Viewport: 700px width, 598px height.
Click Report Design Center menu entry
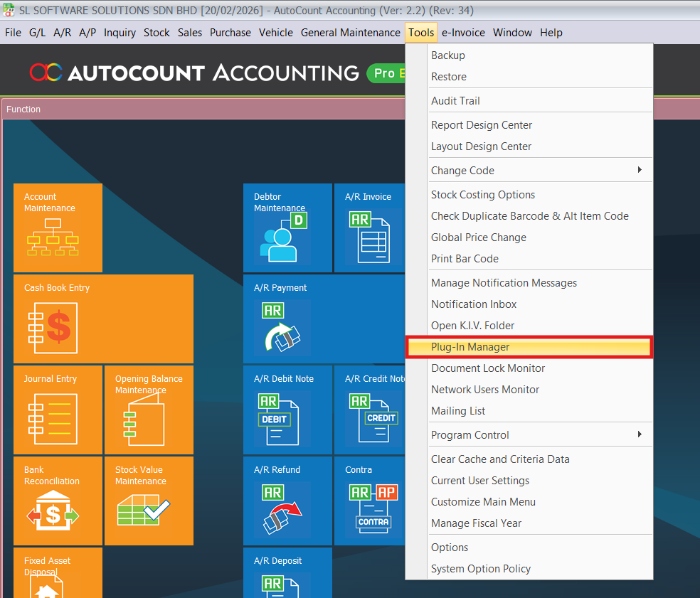click(482, 125)
